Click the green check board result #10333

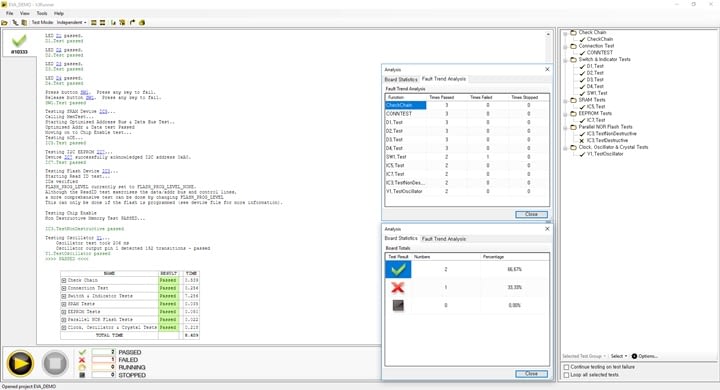19,44
